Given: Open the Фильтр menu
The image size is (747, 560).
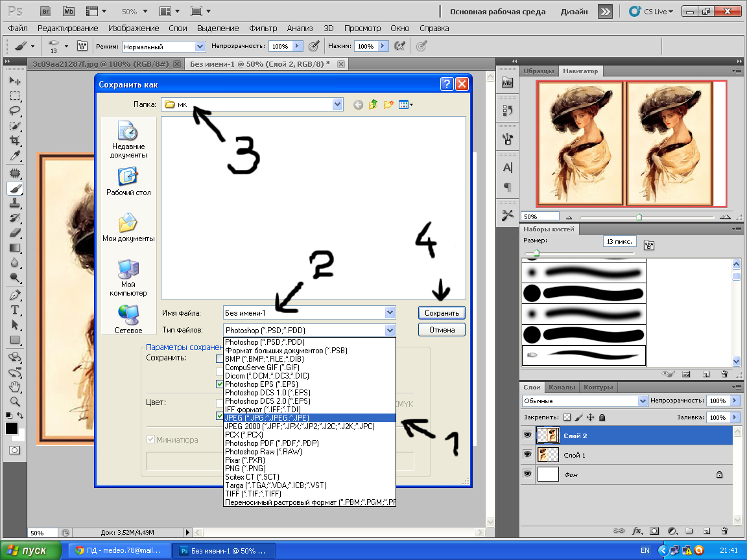Looking at the screenshot, I should point(263,28).
